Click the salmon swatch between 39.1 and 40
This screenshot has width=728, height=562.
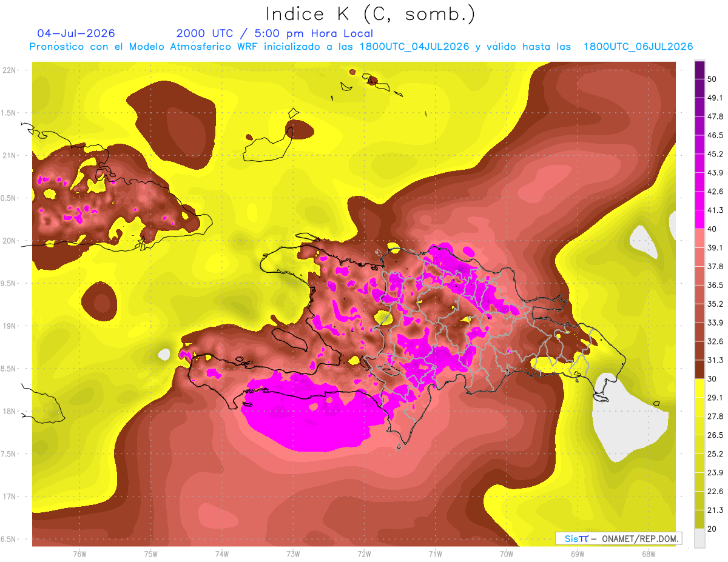click(699, 238)
